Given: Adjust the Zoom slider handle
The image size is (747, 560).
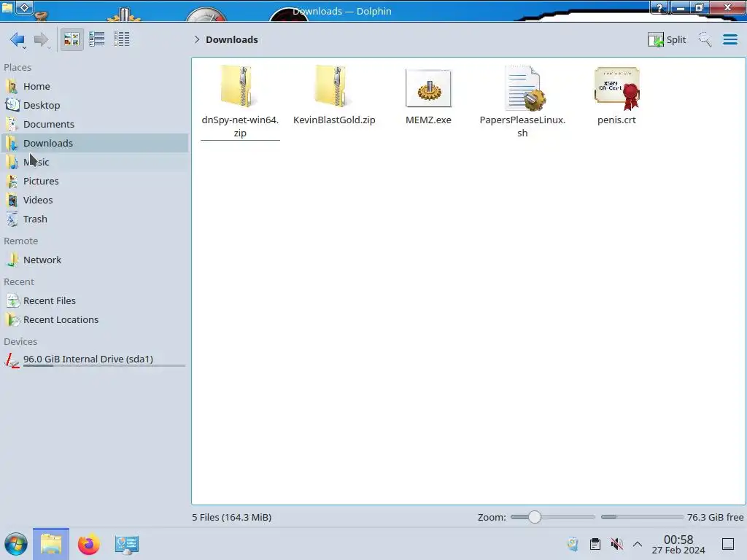Looking at the screenshot, I should coord(535,517).
